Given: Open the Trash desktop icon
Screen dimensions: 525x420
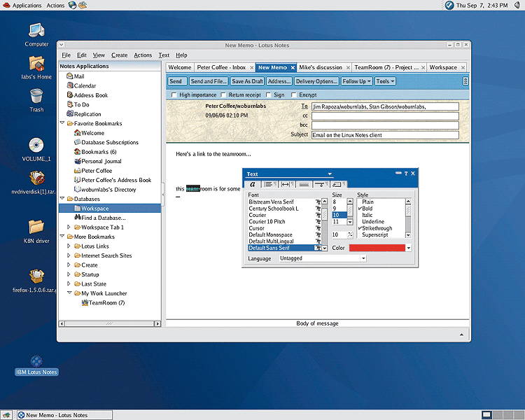Looking at the screenshot, I should [36, 96].
